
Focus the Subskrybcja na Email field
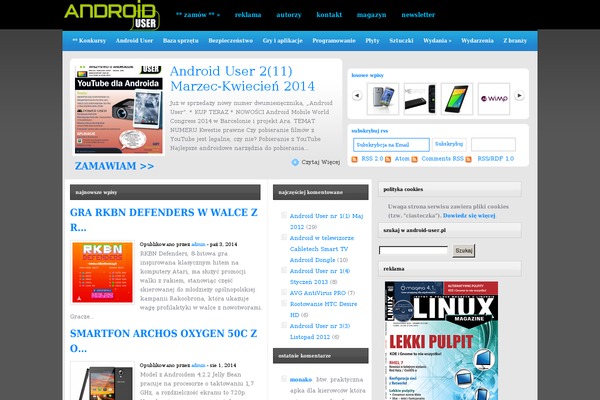click(391, 145)
